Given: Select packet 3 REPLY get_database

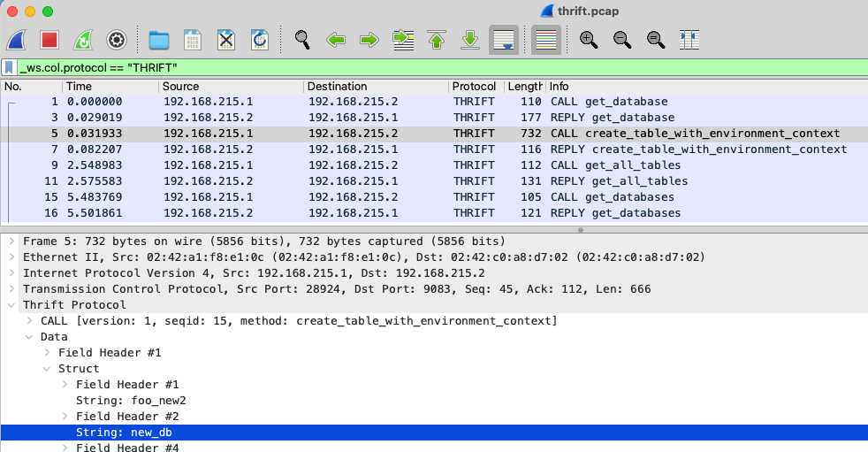Looking at the screenshot, I should coord(434,118).
